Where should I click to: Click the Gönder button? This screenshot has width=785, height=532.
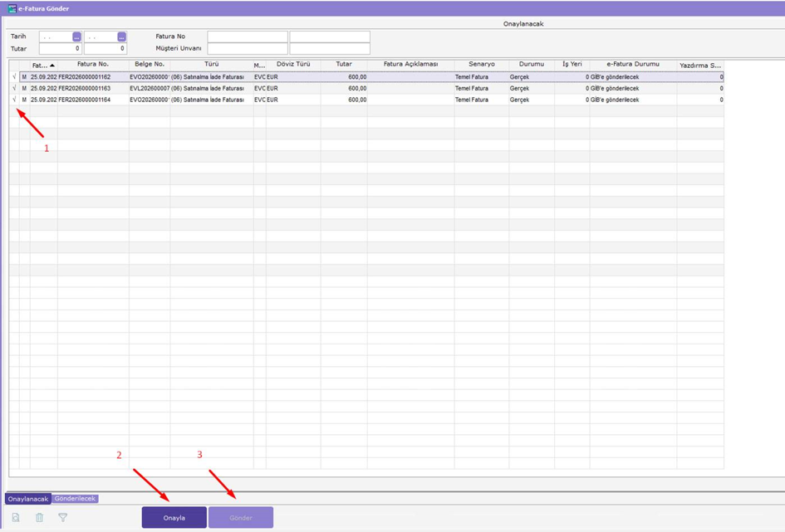pyautogui.click(x=241, y=518)
